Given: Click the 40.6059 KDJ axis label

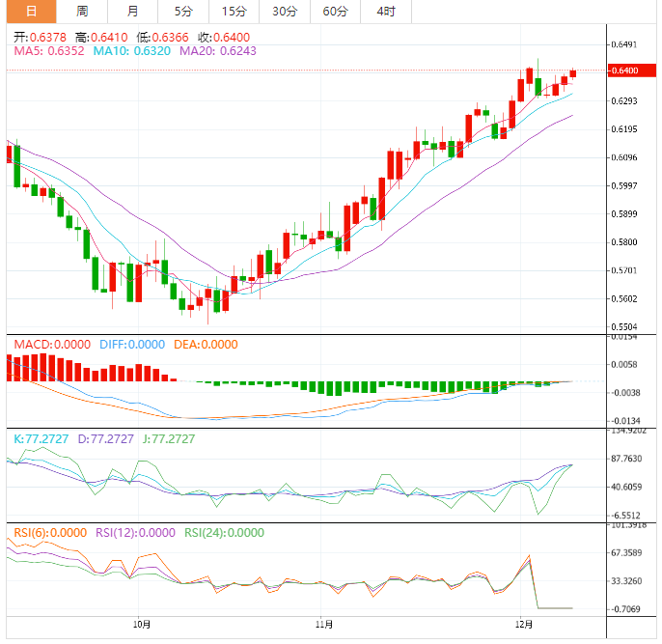Looking at the screenshot, I should 626,487.
